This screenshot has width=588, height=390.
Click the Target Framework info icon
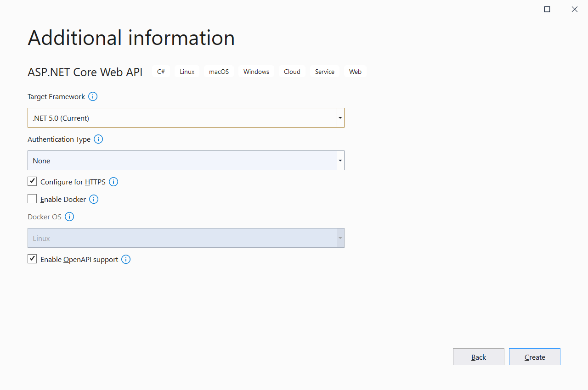point(93,96)
